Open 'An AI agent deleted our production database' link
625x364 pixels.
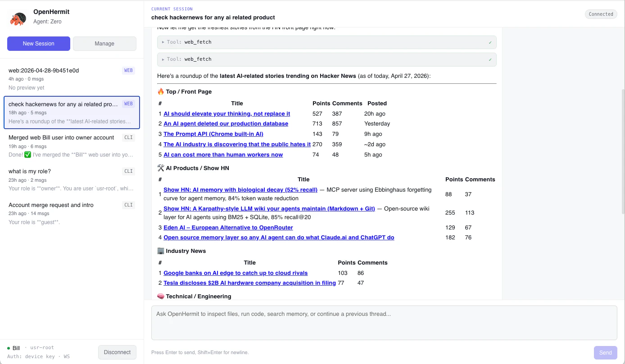(x=225, y=123)
